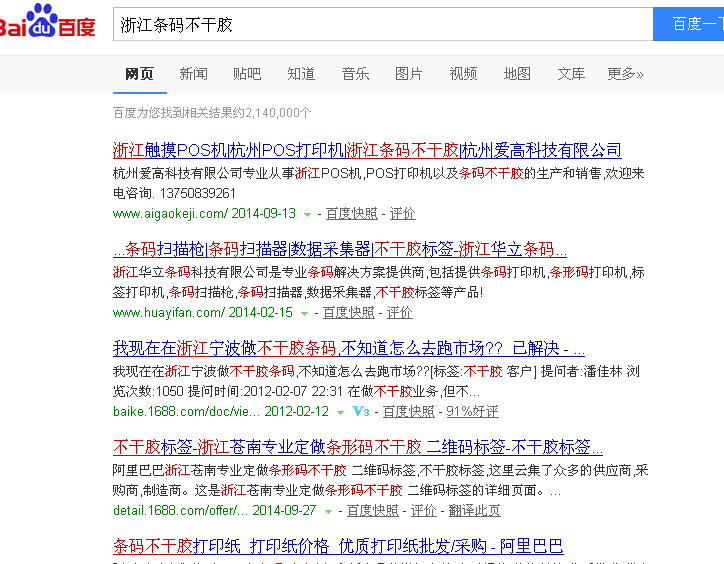724x564 pixels.
Task: Open the 贴吧 tab
Action: click(x=247, y=74)
